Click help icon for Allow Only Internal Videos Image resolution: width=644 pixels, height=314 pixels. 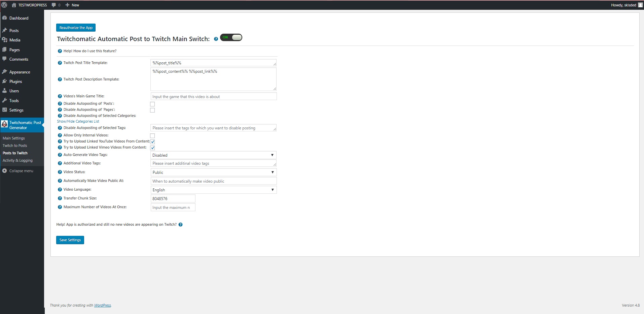[60, 135]
